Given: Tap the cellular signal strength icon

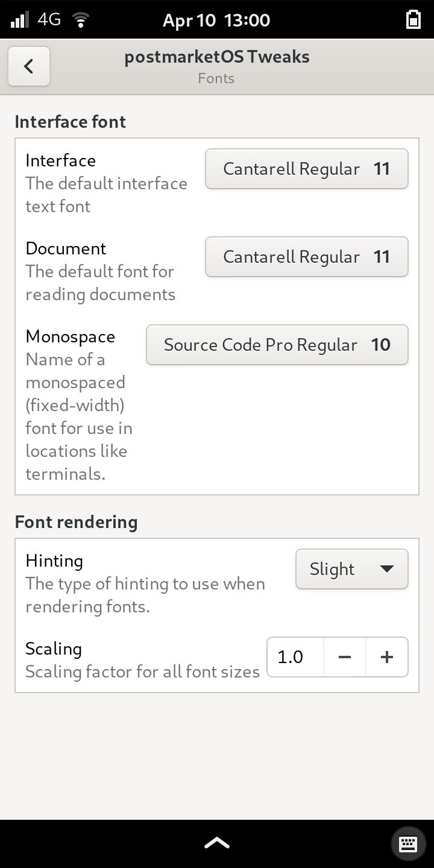Looking at the screenshot, I should 19,20.
